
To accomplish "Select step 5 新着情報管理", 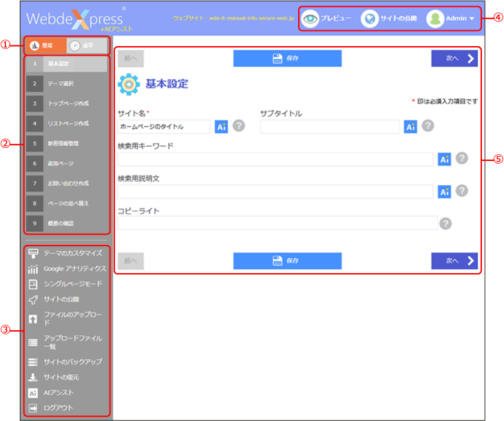I will 67,144.
